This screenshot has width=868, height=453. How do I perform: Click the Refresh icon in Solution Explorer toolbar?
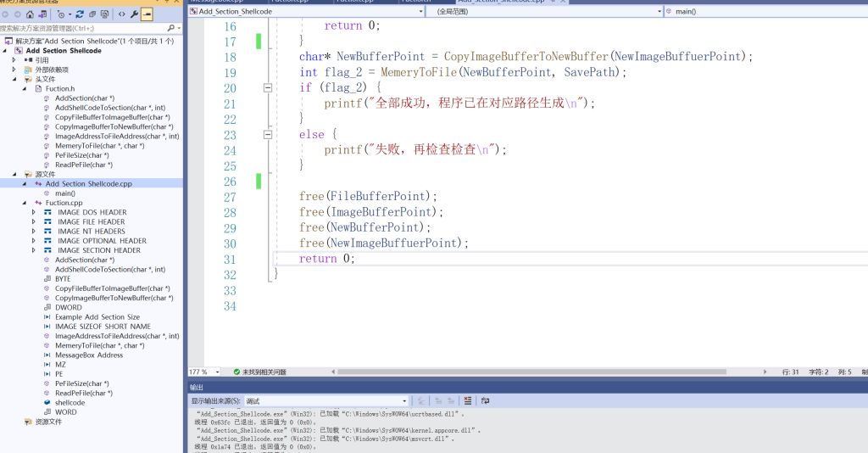click(x=79, y=14)
